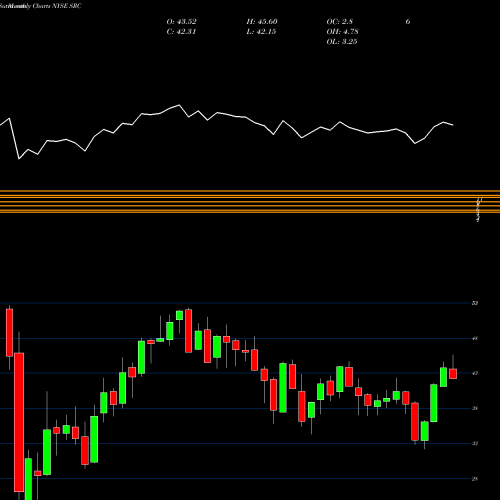Click the price axis label '53'
500x500 pixels.
[x=475, y=303]
